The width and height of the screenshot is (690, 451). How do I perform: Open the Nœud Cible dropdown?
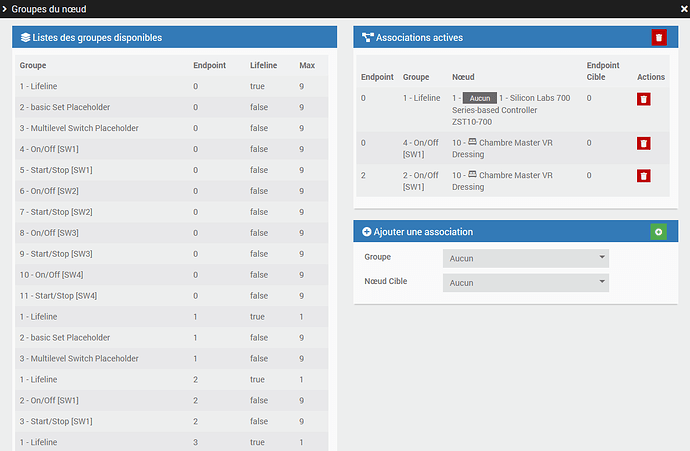tap(525, 283)
